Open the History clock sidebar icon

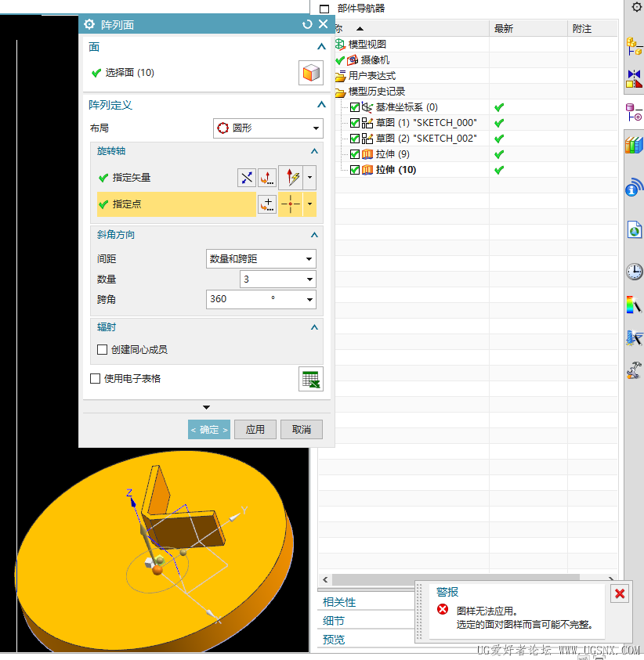click(634, 272)
